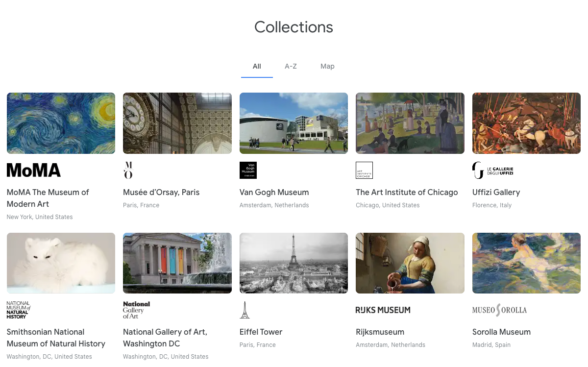Open the Musée d'Orsay clock thumbnail
Screen dimensions: 588x367
point(177,123)
